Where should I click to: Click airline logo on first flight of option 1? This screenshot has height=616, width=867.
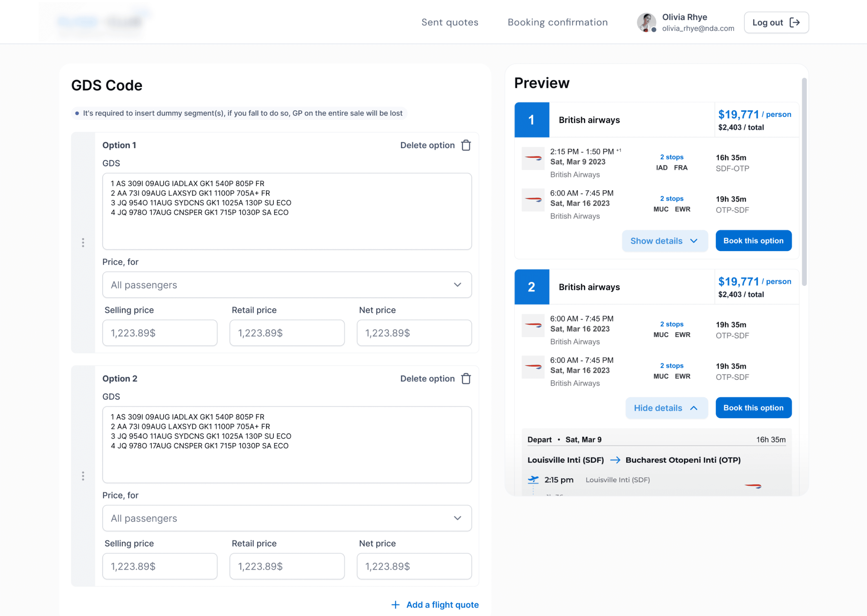[533, 158]
